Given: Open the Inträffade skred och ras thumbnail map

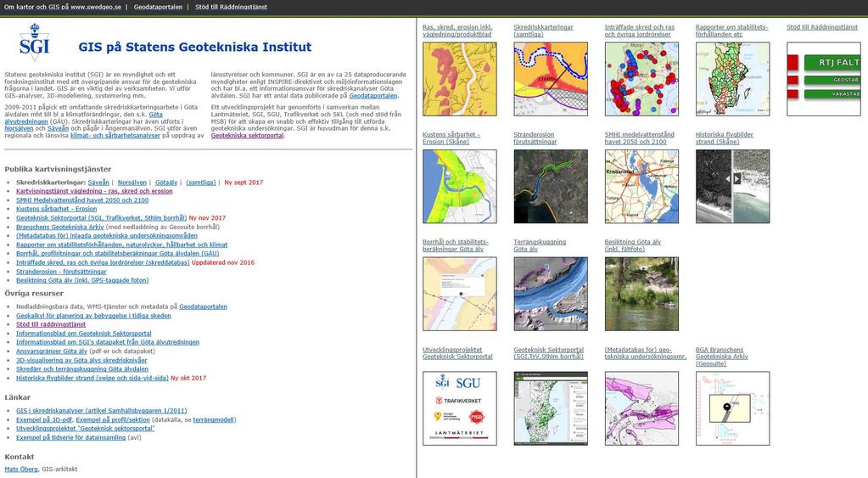Looking at the screenshot, I should tap(641, 79).
